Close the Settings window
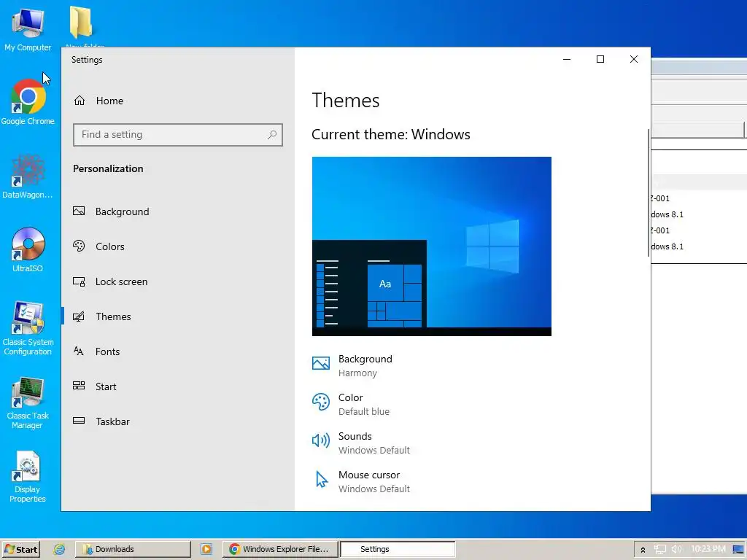This screenshot has height=560, width=747. (x=634, y=59)
